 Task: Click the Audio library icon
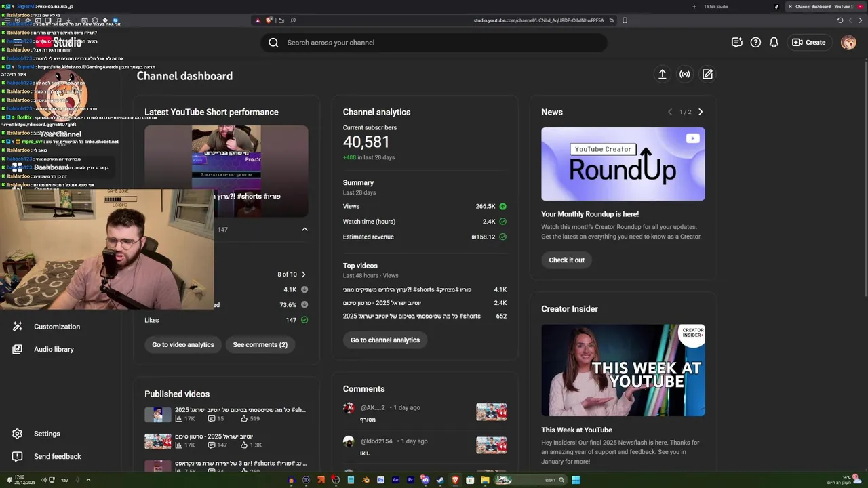18,349
